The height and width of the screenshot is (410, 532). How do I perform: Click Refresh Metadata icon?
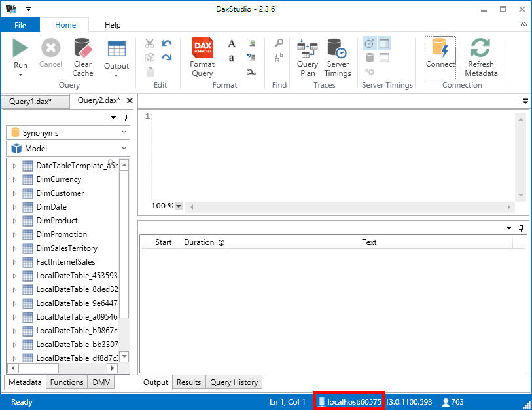pyautogui.click(x=481, y=49)
